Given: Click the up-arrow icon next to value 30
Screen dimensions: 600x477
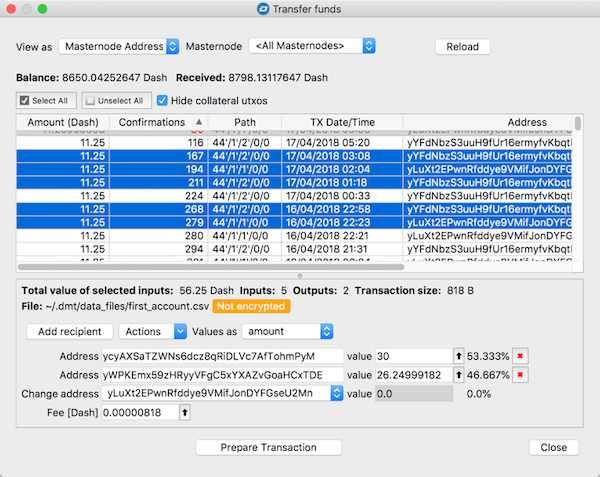Looking at the screenshot, I should coord(458,356).
